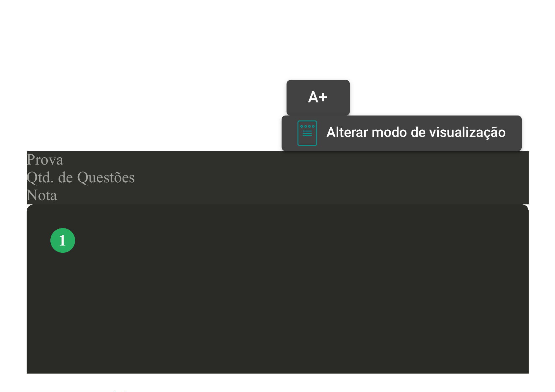Click the 'Qtd. de Questões' header label
Screen dimensions: 555x392
(81, 177)
